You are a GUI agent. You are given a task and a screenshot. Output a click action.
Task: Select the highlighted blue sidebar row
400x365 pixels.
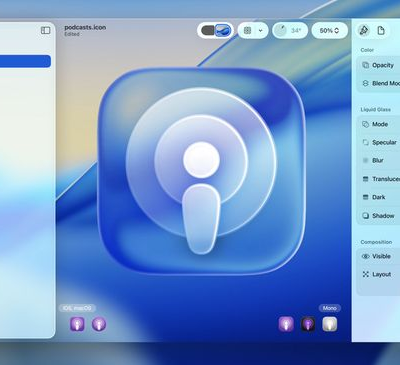pos(25,61)
